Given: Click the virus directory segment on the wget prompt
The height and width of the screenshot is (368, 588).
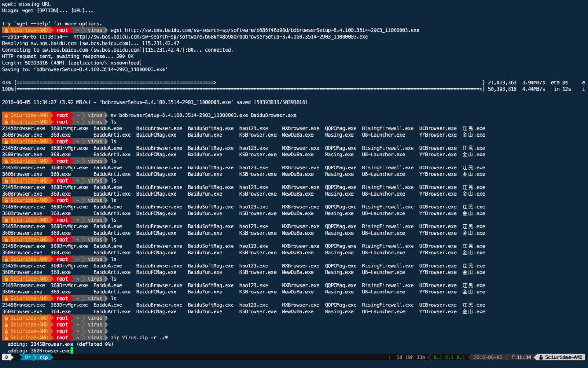Looking at the screenshot, I should [95, 30].
